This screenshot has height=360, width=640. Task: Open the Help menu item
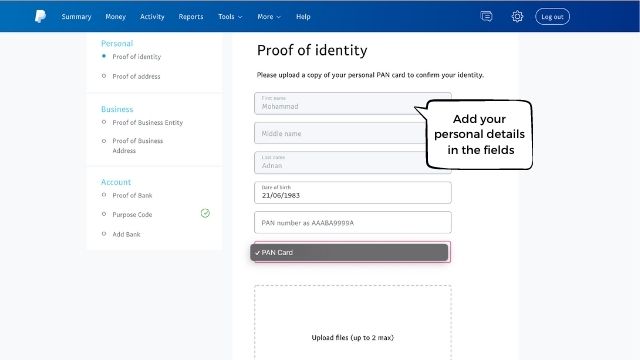[303, 17]
